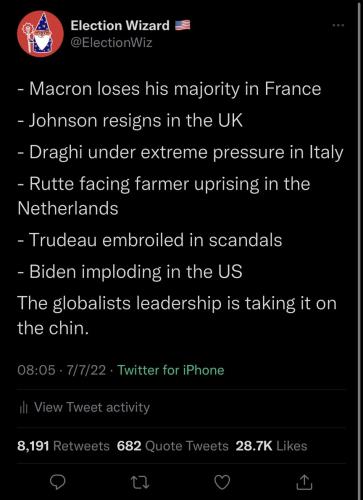
Task: Show the 682 Quote Tweets list
Action: (173, 446)
